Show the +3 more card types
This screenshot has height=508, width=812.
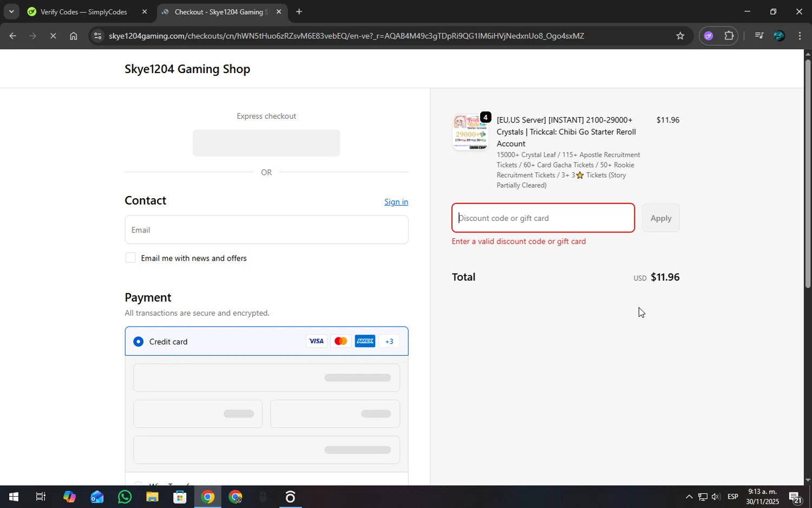389,341
